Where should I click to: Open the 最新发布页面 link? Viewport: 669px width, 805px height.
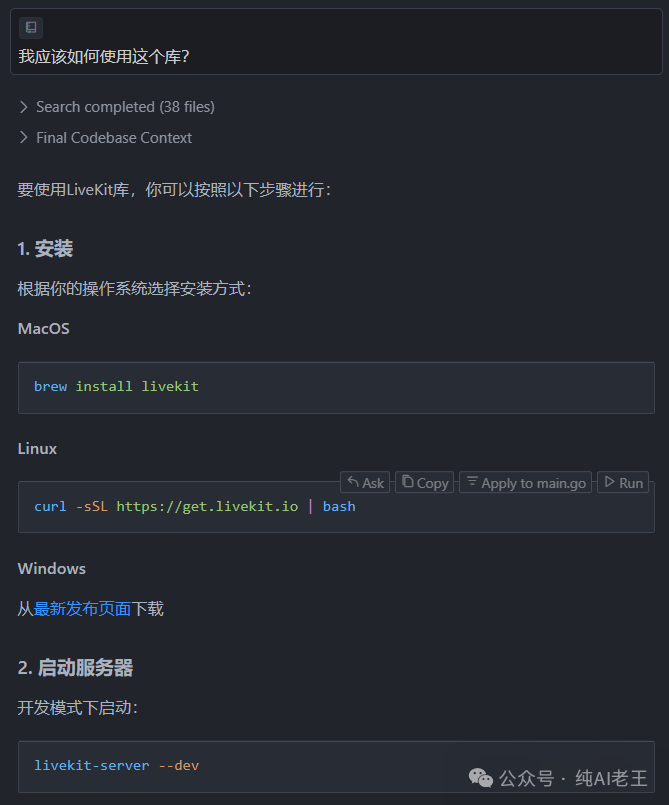point(83,608)
